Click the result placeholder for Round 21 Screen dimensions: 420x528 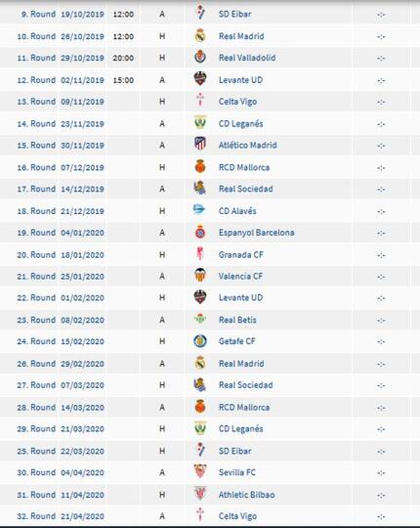pyautogui.click(x=381, y=277)
